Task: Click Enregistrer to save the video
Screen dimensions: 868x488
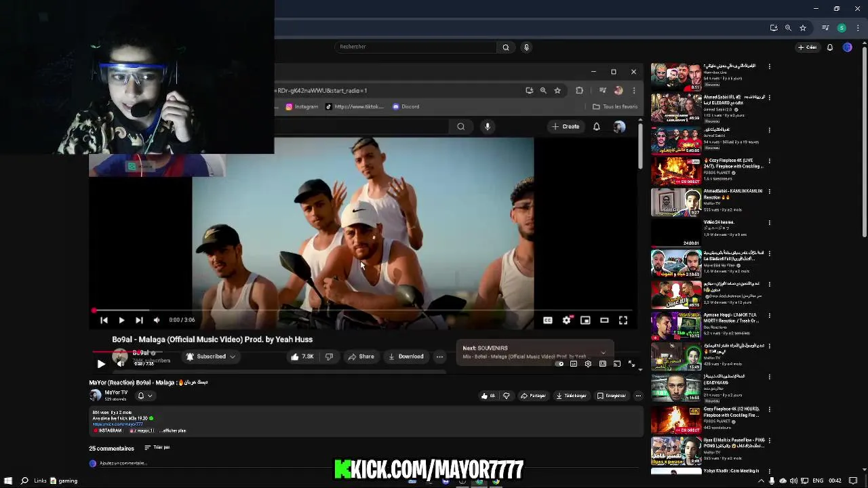Action: pyautogui.click(x=612, y=396)
